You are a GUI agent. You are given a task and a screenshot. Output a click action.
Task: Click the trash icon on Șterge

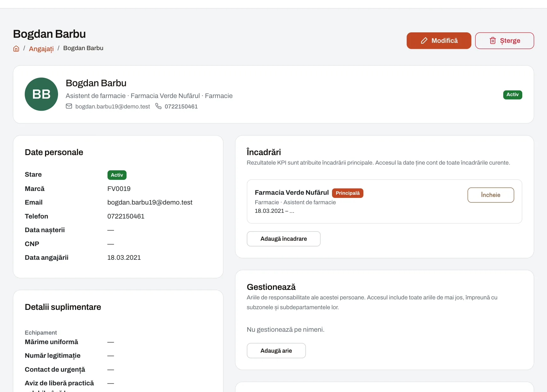click(x=492, y=41)
